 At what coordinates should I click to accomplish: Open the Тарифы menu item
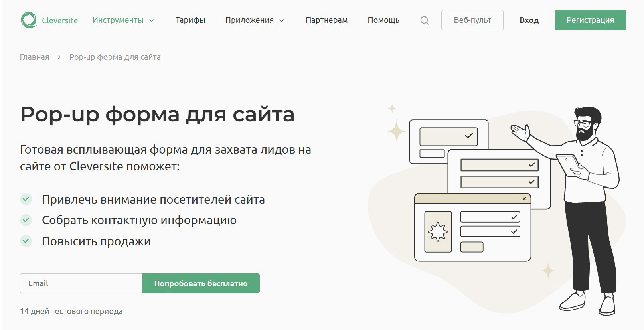(x=190, y=20)
